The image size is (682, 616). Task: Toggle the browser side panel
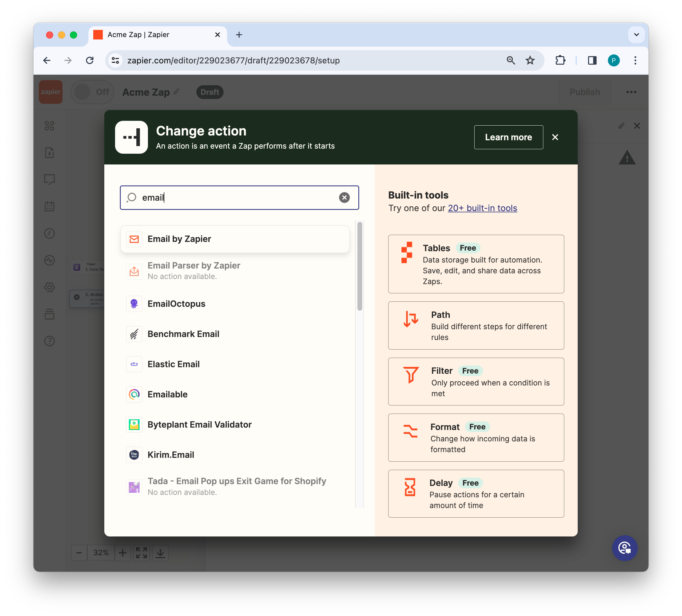pos(592,61)
